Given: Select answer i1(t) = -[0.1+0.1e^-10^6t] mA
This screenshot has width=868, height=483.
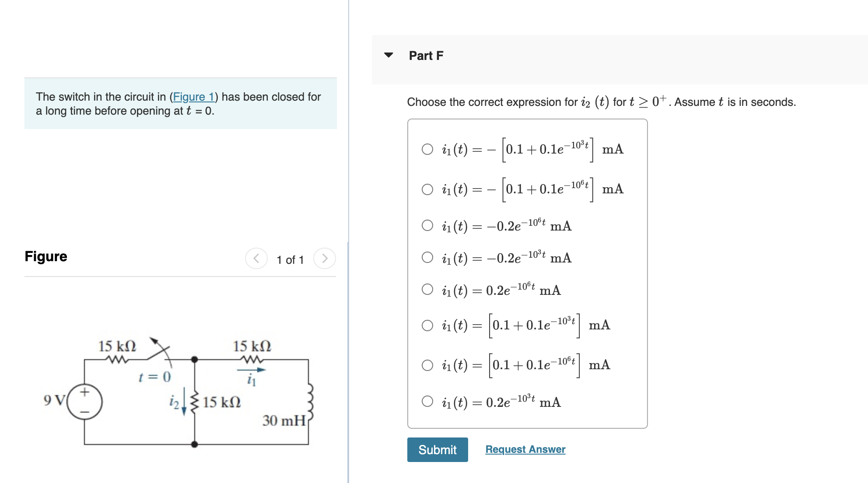Looking at the screenshot, I should tap(427, 190).
